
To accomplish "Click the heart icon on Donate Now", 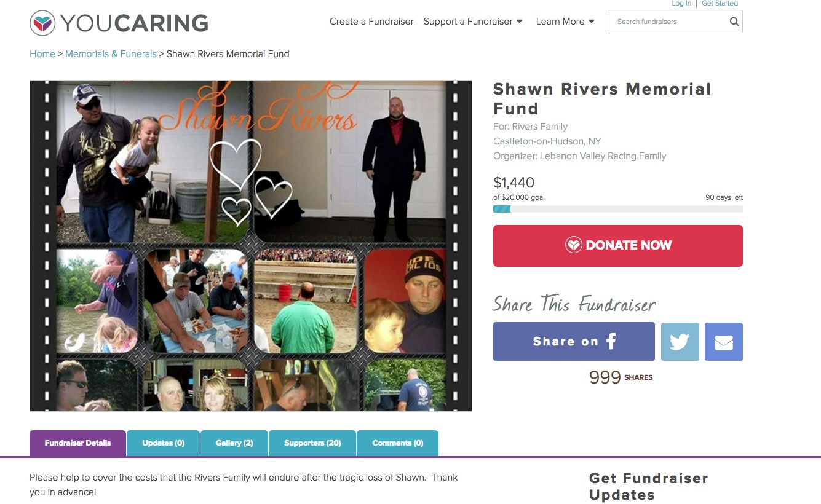I will [x=573, y=245].
